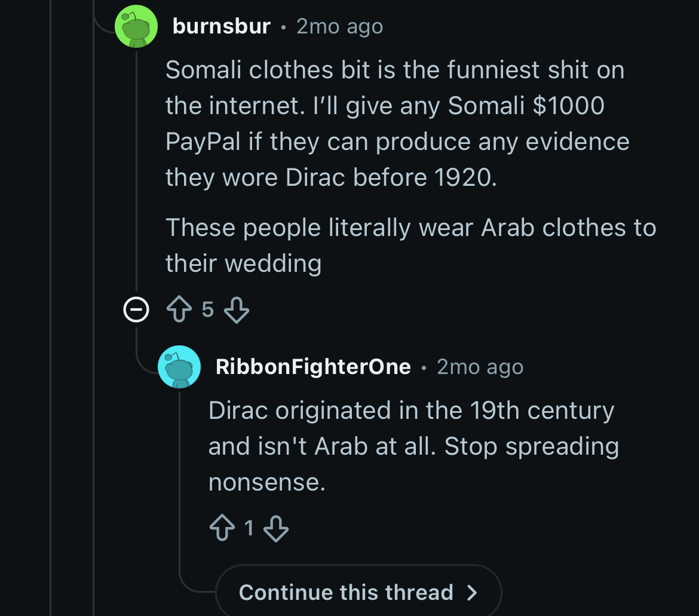Collapse burnsbur's comment with the minus circle
This screenshot has height=616, width=699.
click(x=136, y=310)
